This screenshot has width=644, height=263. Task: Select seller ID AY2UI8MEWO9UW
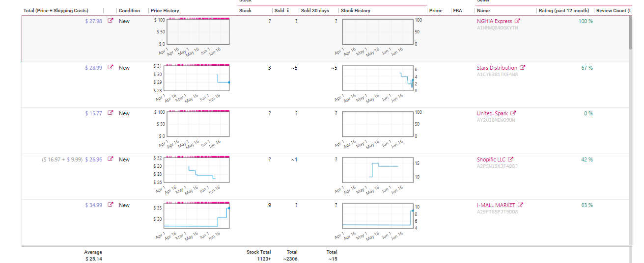pos(496,120)
